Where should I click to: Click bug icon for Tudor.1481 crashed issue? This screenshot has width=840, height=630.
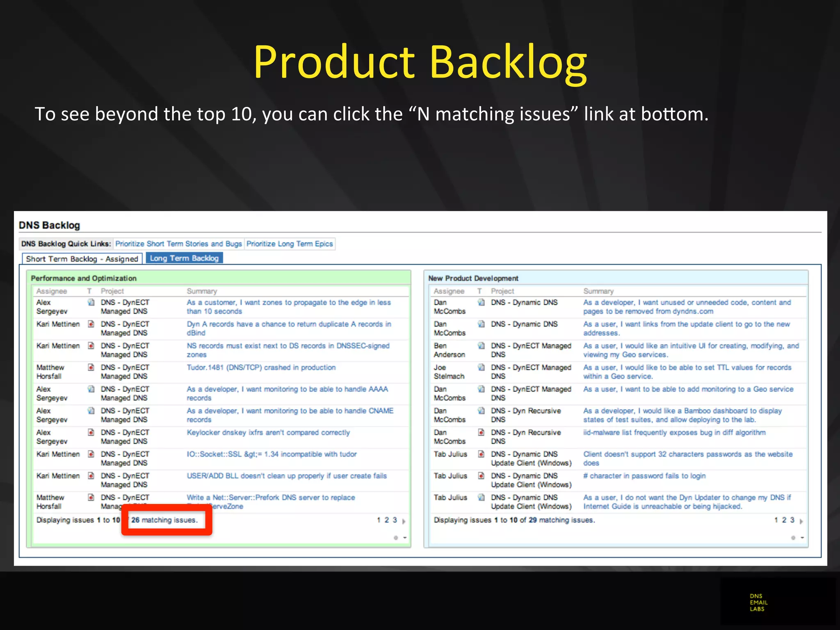[x=91, y=367]
